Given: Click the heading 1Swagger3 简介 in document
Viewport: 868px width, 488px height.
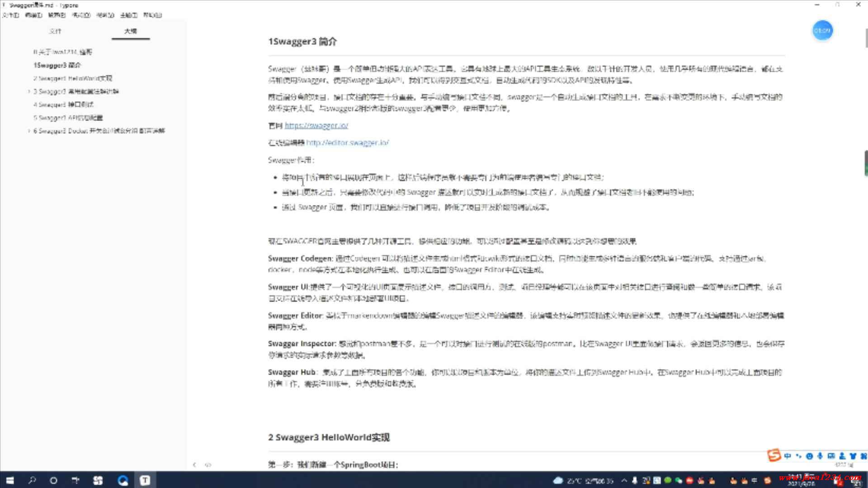Looking at the screenshot, I should (302, 42).
